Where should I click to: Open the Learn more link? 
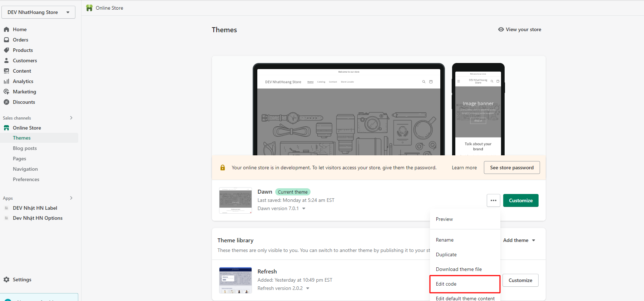click(x=464, y=168)
